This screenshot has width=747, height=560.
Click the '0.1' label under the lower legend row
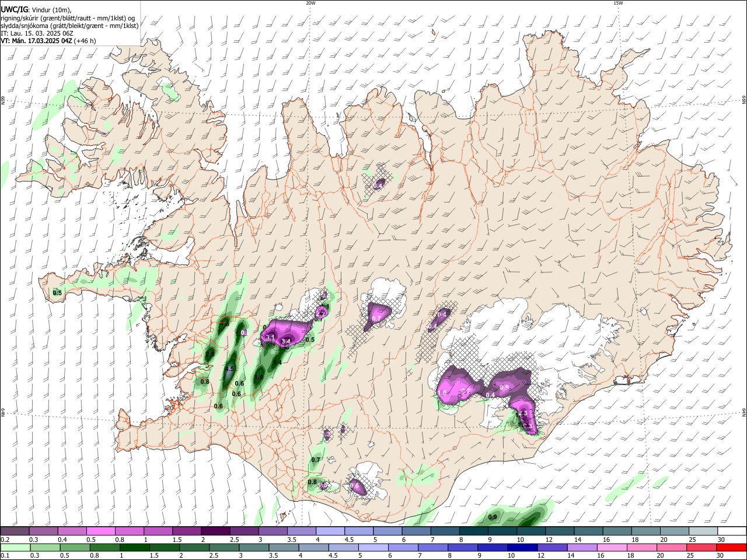click(x=5, y=556)
